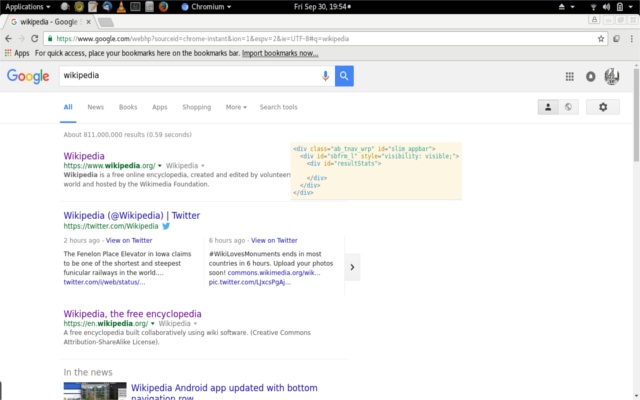
Task: Expand the More search categories dropdown
Action: 236,107
